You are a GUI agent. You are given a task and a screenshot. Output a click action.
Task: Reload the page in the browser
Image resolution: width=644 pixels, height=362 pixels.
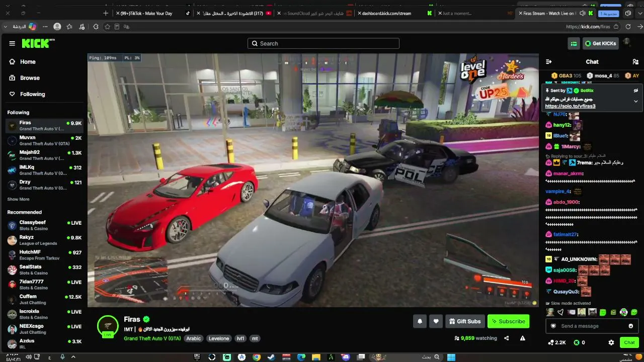628,26
